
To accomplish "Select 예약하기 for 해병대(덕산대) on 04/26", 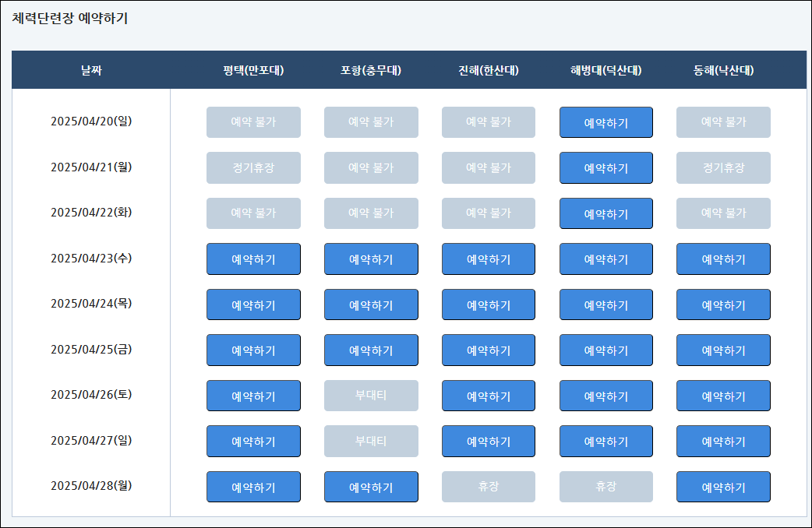I will [x=606, y=396].
